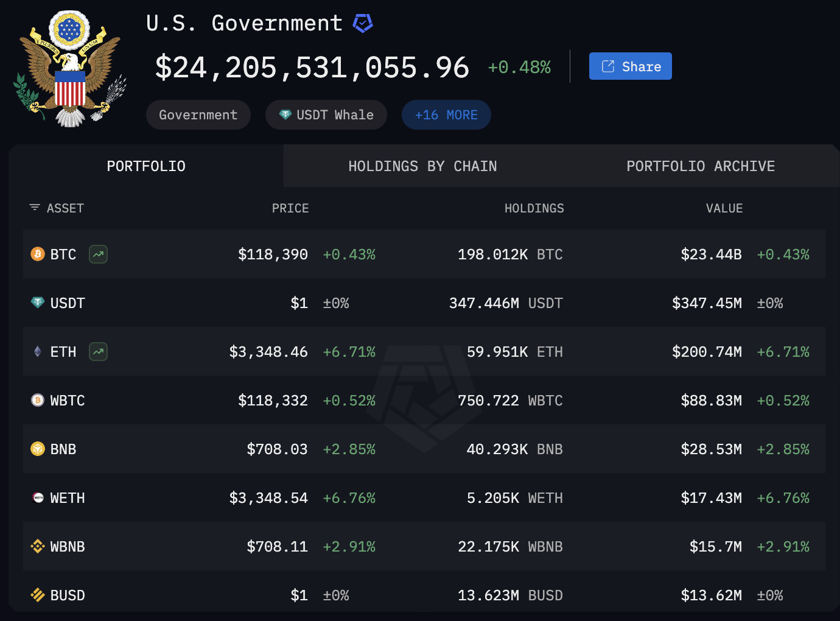The height and width of the screenshot is (621, 840).
Task: Click the BTC price $118,390
Action: pos(273,254)
